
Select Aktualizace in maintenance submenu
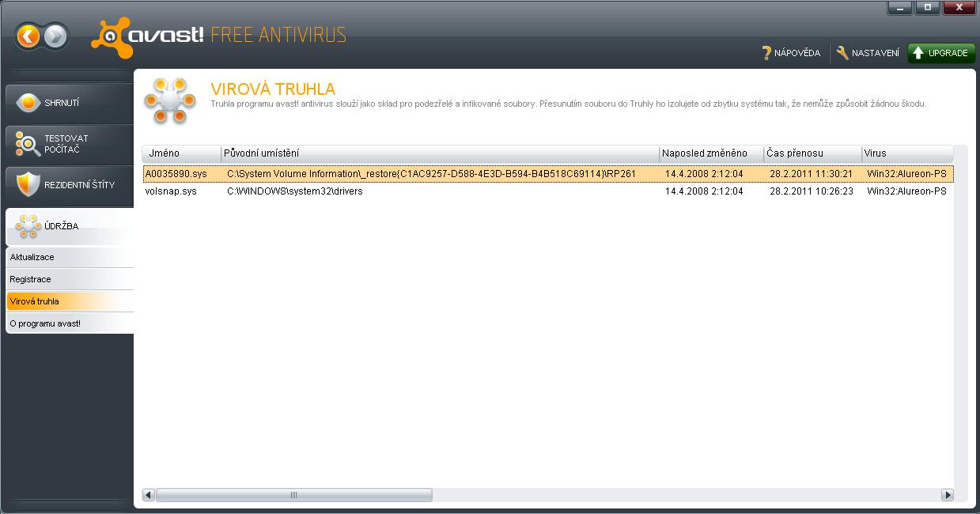click(70, 257)
